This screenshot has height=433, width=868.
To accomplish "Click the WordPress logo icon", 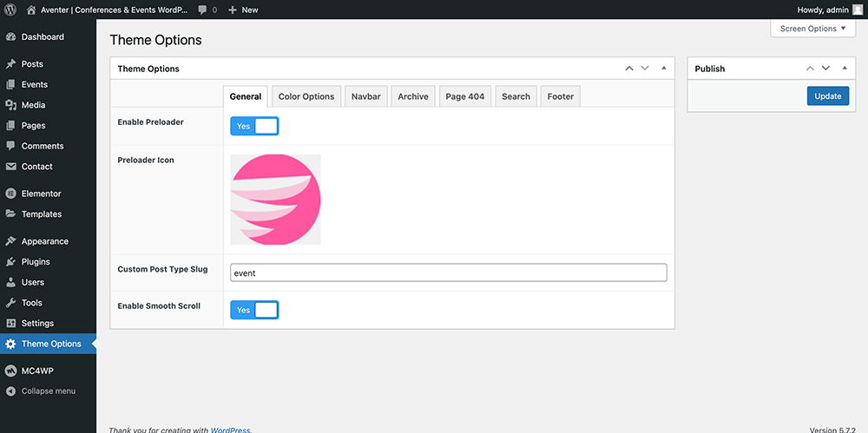I will coord(10,10).
